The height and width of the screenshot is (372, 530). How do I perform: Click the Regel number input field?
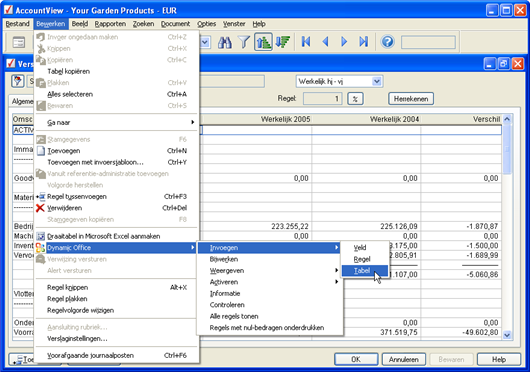click(322, 99)
